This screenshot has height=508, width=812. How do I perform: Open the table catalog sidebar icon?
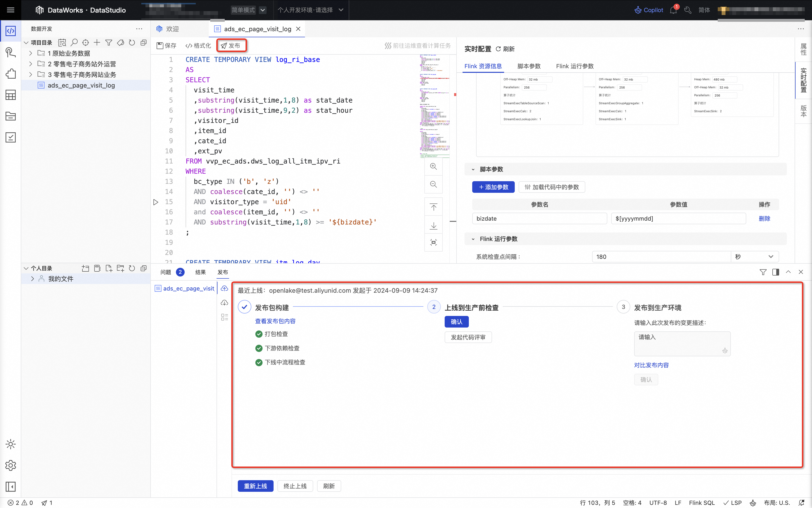pyautogui.click(x=10, y=95)
